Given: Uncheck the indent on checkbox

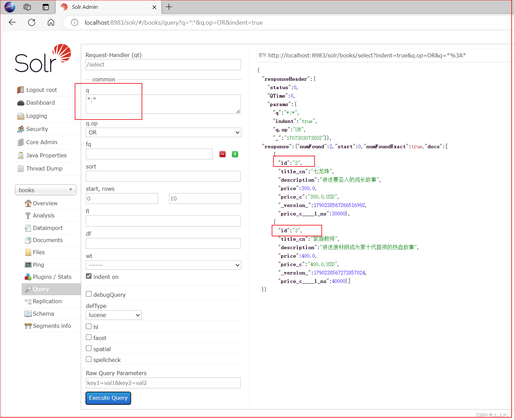Looking at the screenshot, I should tap(89, 276).
